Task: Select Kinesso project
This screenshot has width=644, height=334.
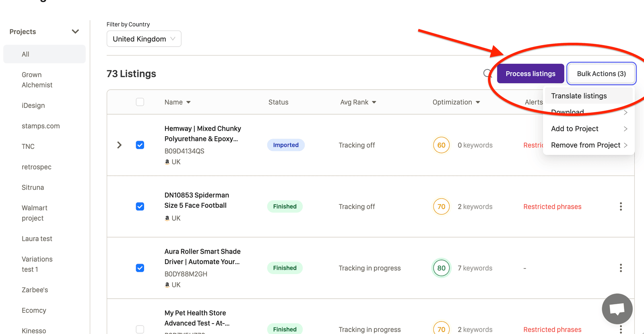Action: coord(34,330)
